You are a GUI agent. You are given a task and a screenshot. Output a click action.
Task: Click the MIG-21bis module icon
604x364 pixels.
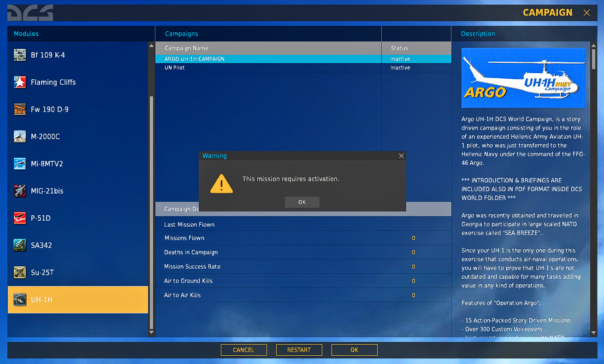[20, 191]
